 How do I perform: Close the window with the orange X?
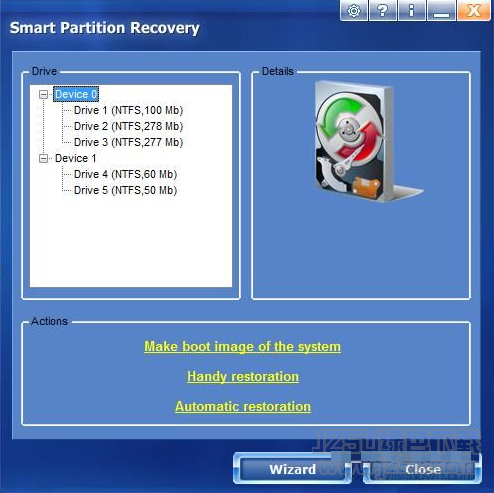pyautogui.click(x=474, y=11)
